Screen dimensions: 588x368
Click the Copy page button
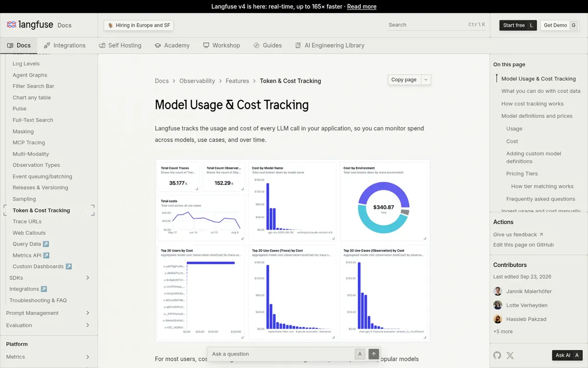point(404,79)
